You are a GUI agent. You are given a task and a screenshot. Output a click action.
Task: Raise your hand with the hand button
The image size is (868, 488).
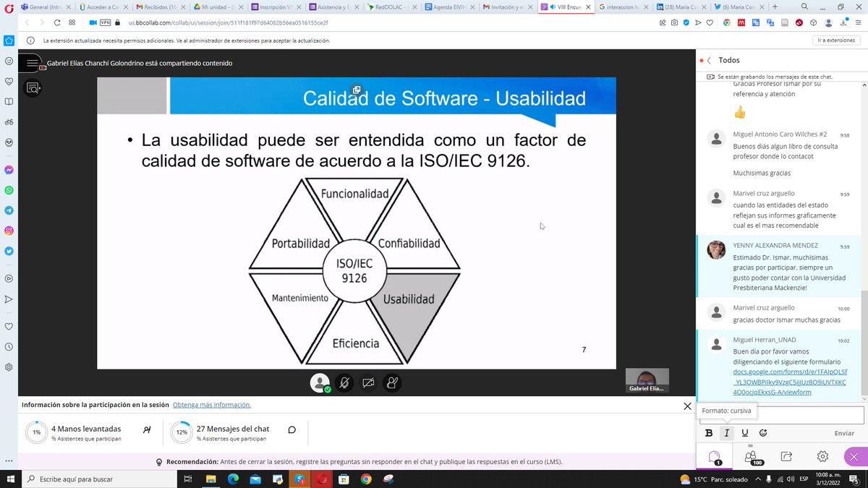(x=392, y=383)
